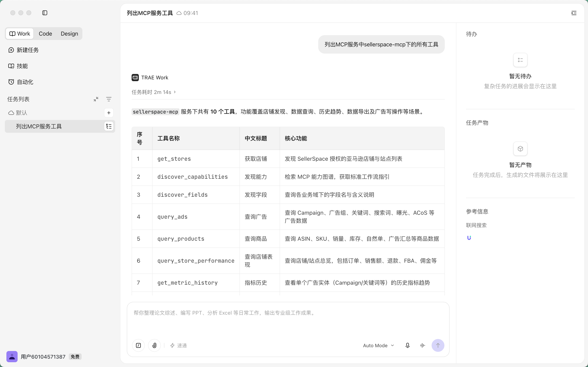Select the 默认 group row

point(60,113)
